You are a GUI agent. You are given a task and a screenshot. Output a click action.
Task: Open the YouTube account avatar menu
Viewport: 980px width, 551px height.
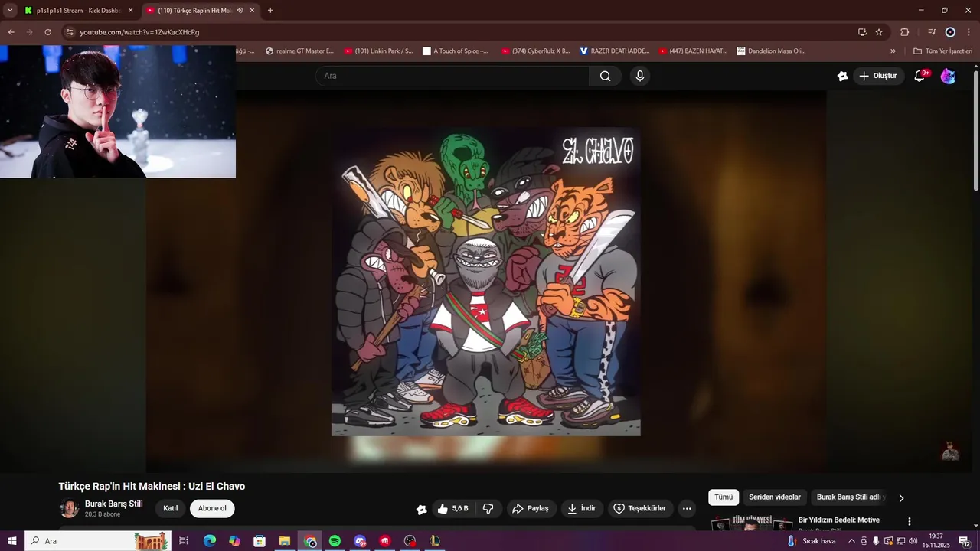948,76
